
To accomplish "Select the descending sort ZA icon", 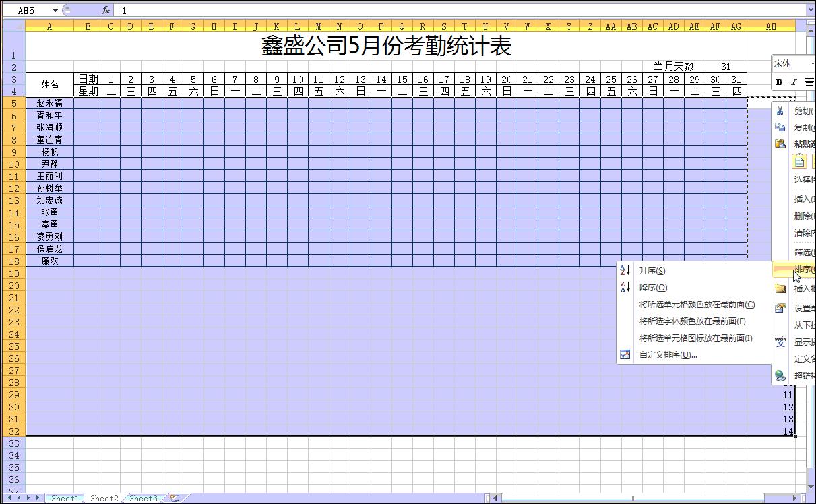I will (624, 287).
